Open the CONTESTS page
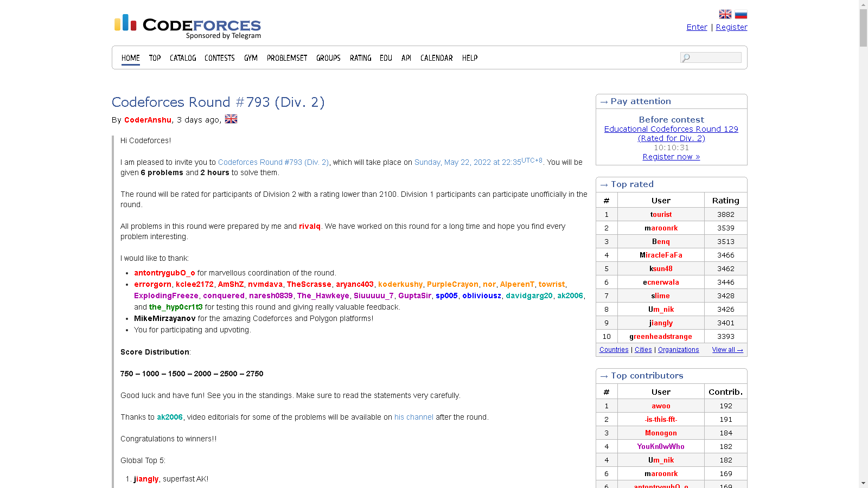 click(x=220, y=58)
